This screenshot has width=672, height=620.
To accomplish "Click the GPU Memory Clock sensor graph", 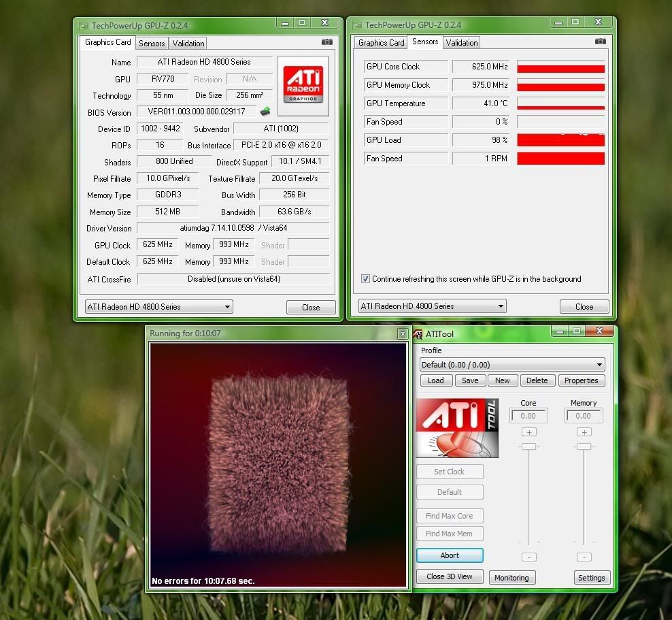I will 561,85.
